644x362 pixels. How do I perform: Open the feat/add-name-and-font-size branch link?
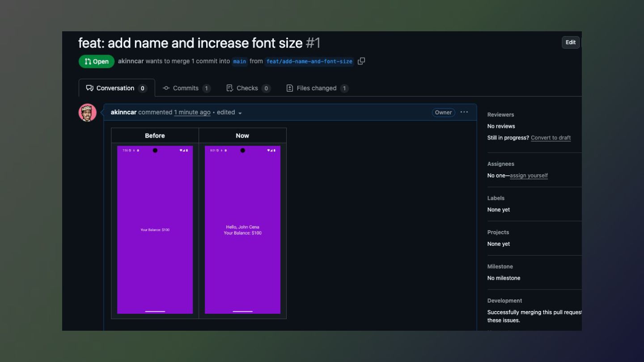pyautogui.click(x=309, y=61)
